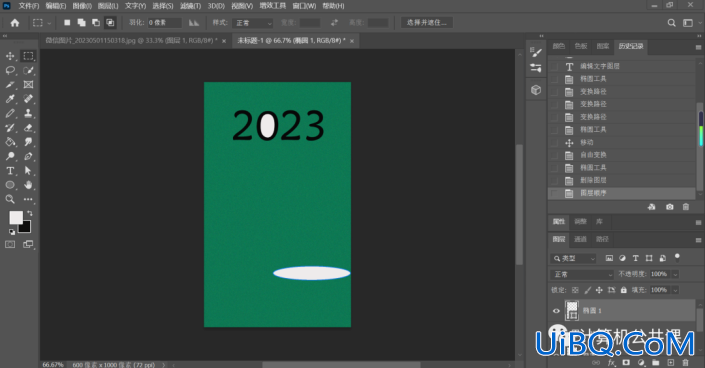
Task: Toggle filter for pixel layers
Action: (x=609, y=258)
